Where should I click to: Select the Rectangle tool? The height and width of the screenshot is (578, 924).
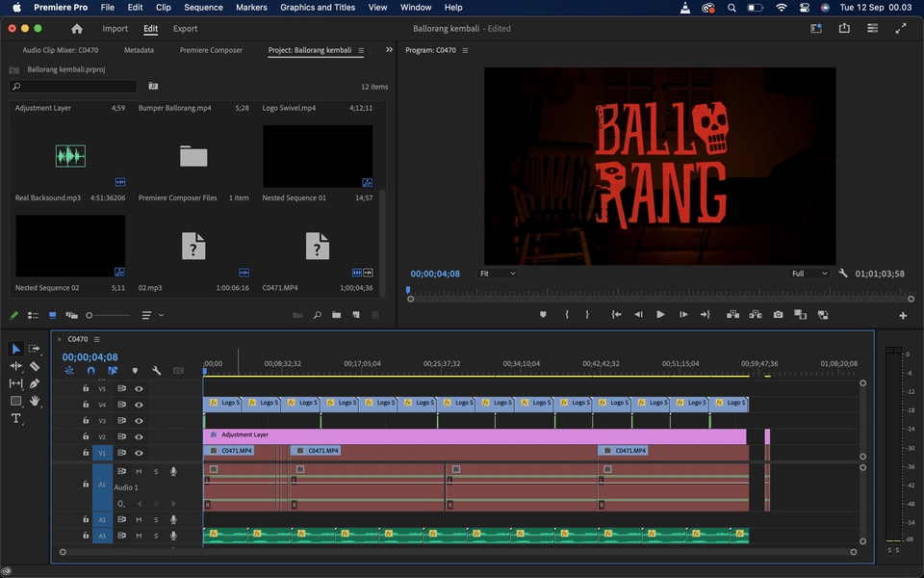tap(16, 401)
